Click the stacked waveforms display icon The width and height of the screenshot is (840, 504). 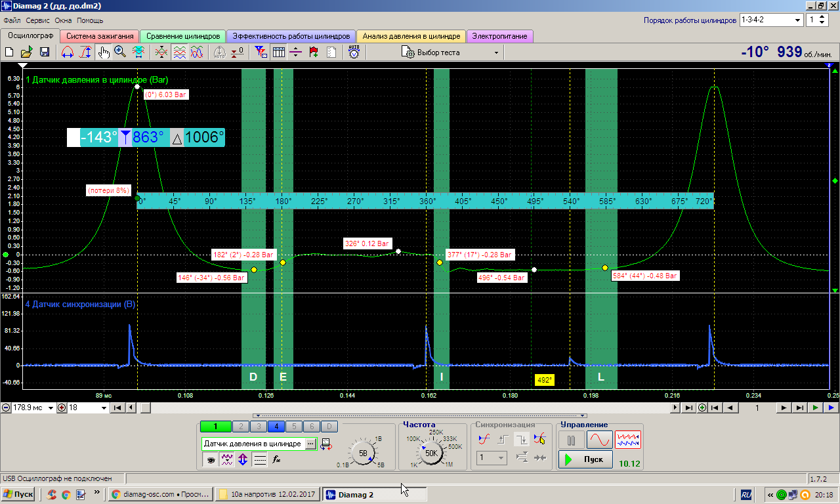(x=179, y=52)
